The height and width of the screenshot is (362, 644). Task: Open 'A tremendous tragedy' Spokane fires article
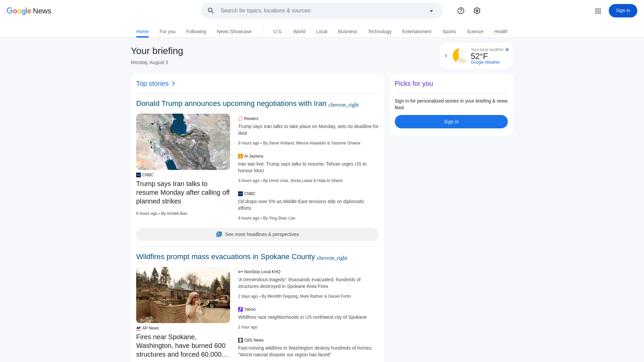(x=299, y=283)
